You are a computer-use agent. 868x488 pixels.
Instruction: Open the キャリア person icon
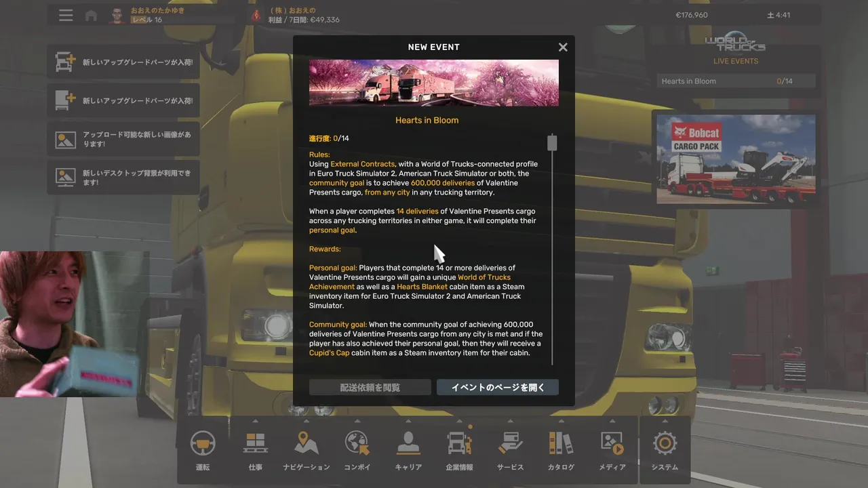coord(408,443)
